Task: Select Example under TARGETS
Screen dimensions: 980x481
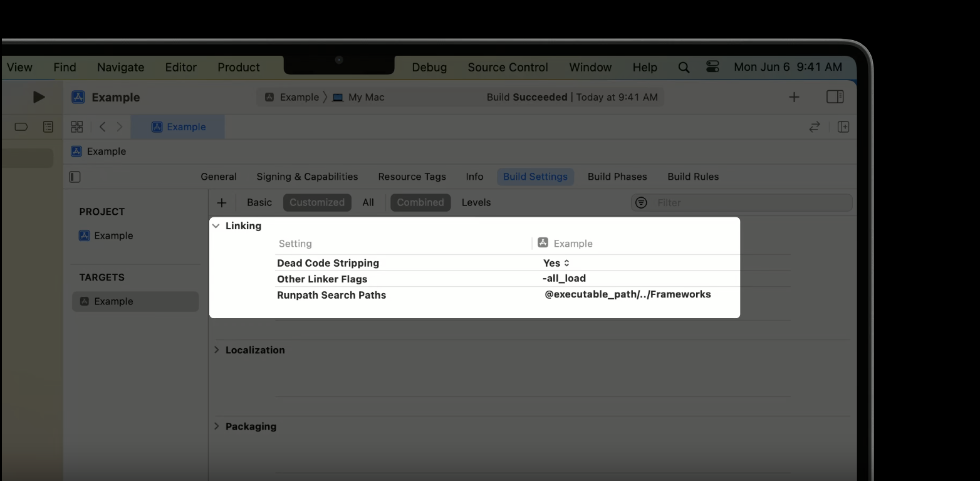Action: click(135, 301)
